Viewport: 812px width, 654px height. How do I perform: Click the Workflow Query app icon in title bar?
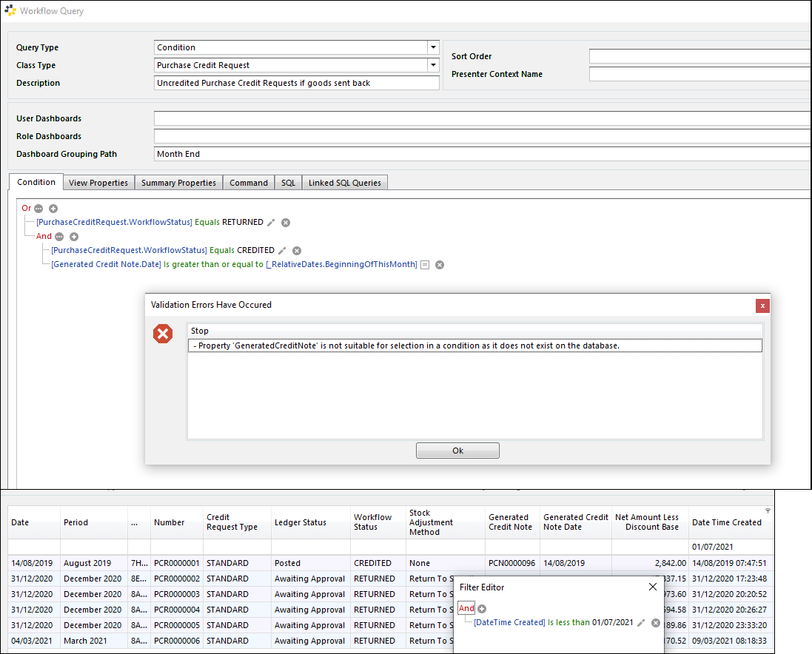pos(10,10)
